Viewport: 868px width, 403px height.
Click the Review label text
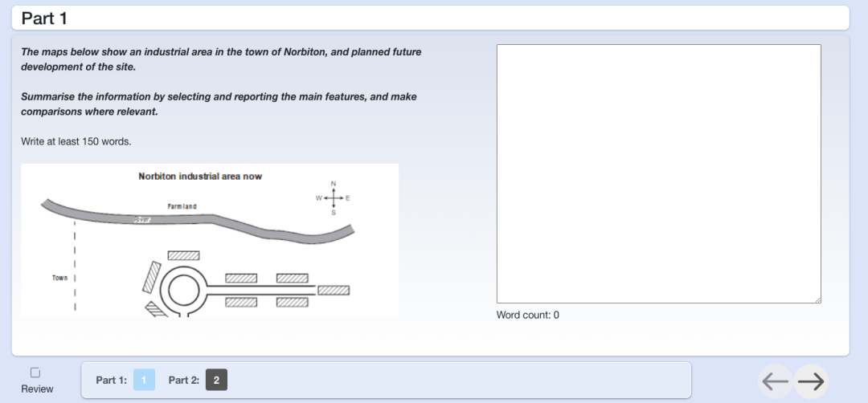coord(37,389)
